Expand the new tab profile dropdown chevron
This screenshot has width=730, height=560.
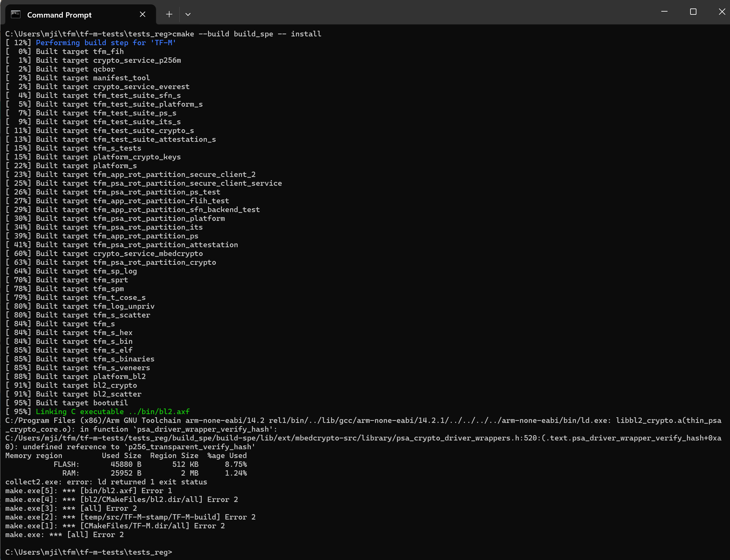[188, 14]
